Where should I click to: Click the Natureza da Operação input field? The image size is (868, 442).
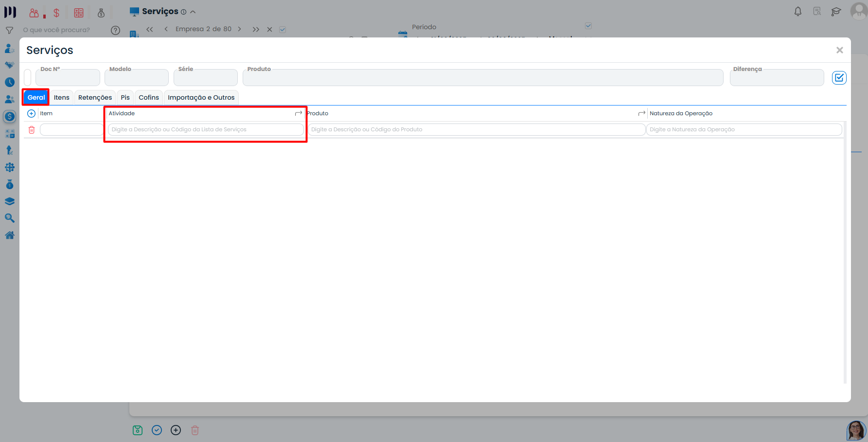coord(744,129)
